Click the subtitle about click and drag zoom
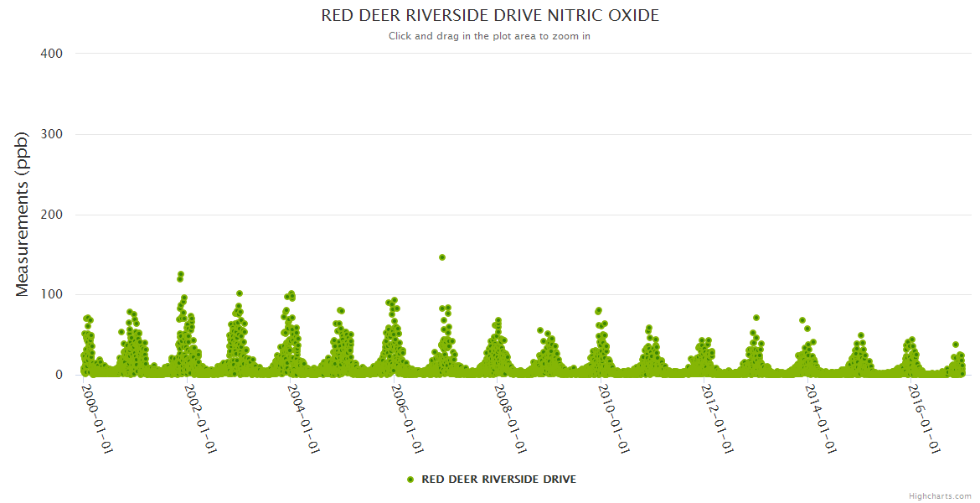The height and width of the screenshot is (503, 980). tap(490, 36)
